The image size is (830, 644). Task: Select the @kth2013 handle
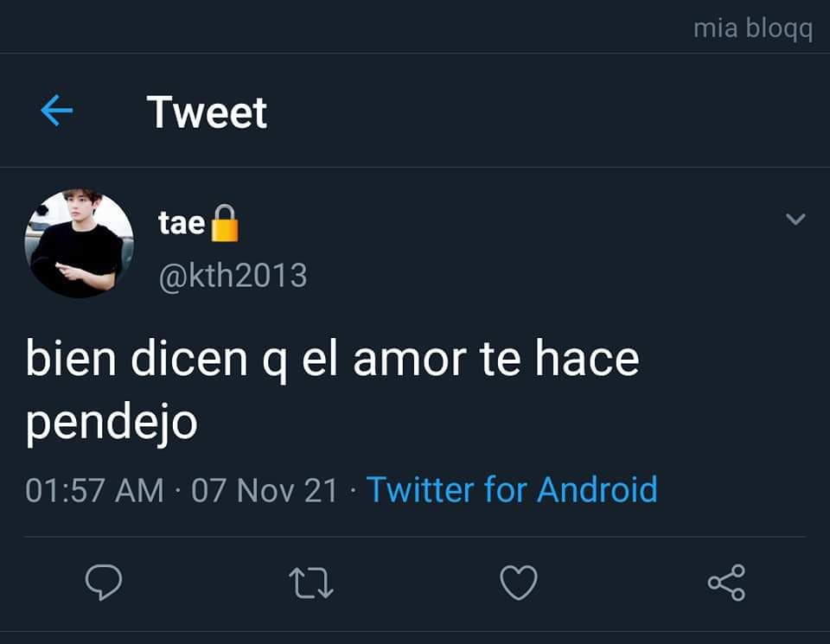click(233, 276)
